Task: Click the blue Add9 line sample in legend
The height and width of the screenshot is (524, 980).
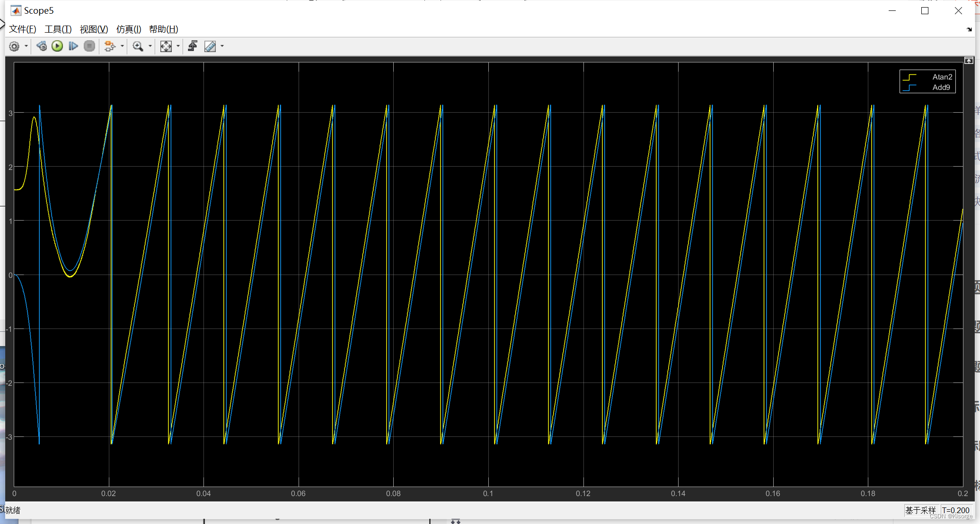Action: click(x=909, y=88)
